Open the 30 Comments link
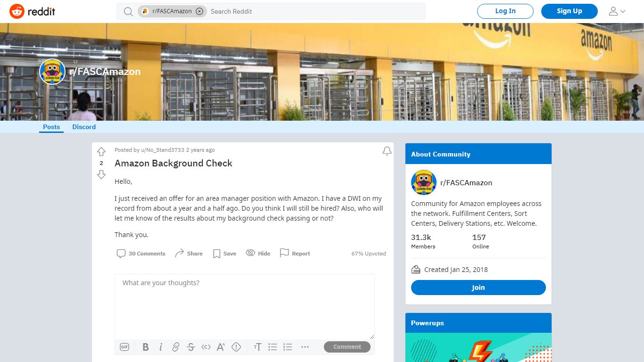644x362 pixels. (141, 254)
